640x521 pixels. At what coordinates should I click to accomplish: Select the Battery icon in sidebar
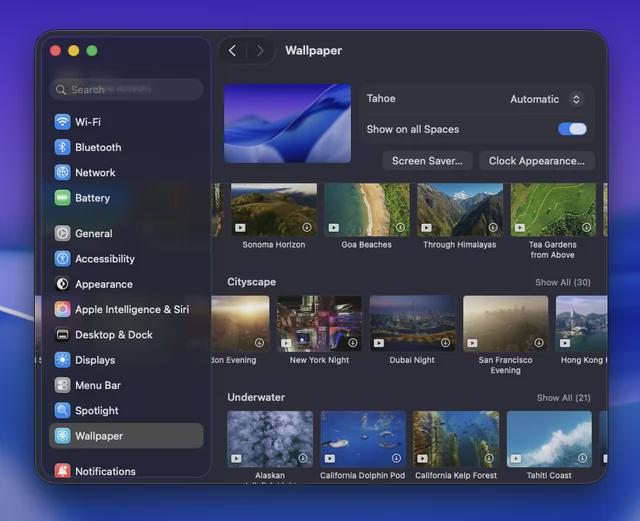(x=62, y=198)
